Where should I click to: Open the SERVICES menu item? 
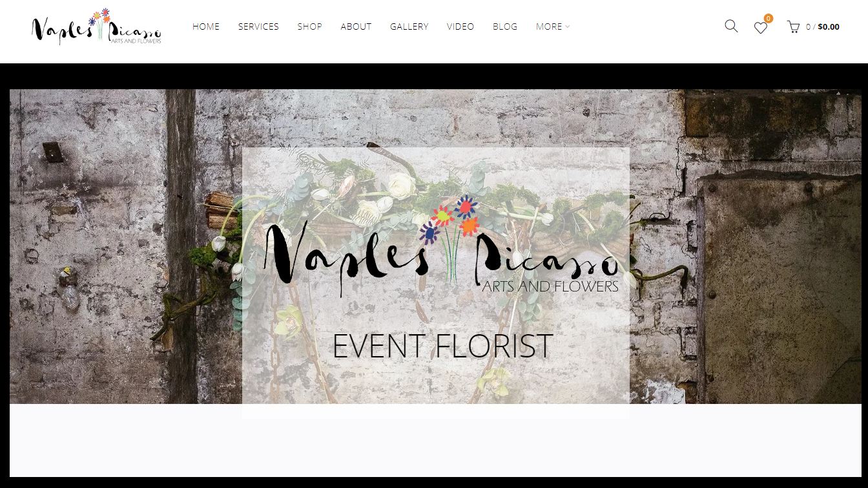258,27
